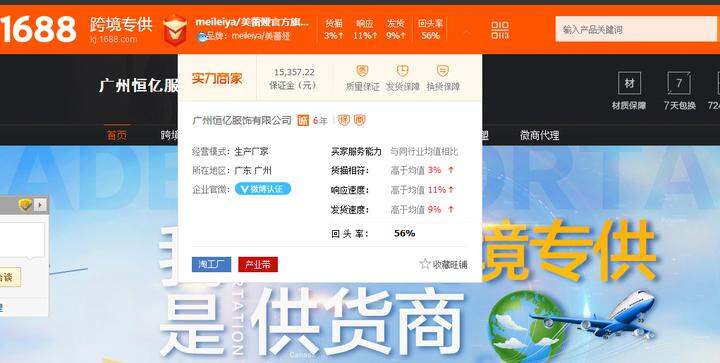Click the 发货保障 shipping guarantee icon
The height and width of the screenshot is (363, 720).
pos(403,71)
